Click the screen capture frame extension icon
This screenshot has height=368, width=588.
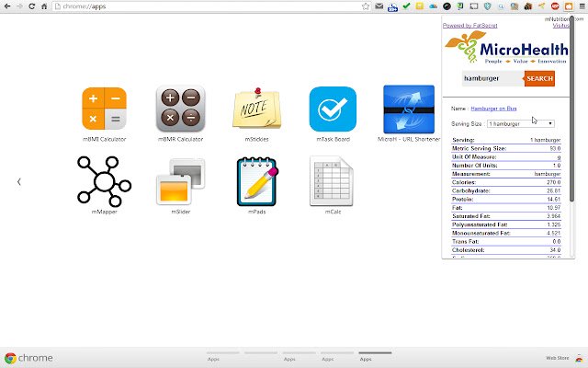tap(474, 6)
